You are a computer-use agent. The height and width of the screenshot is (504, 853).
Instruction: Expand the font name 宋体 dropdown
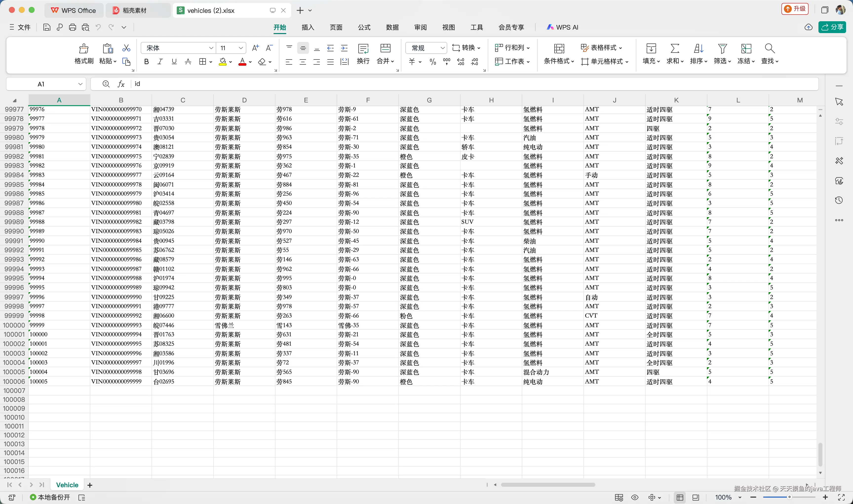211,48
